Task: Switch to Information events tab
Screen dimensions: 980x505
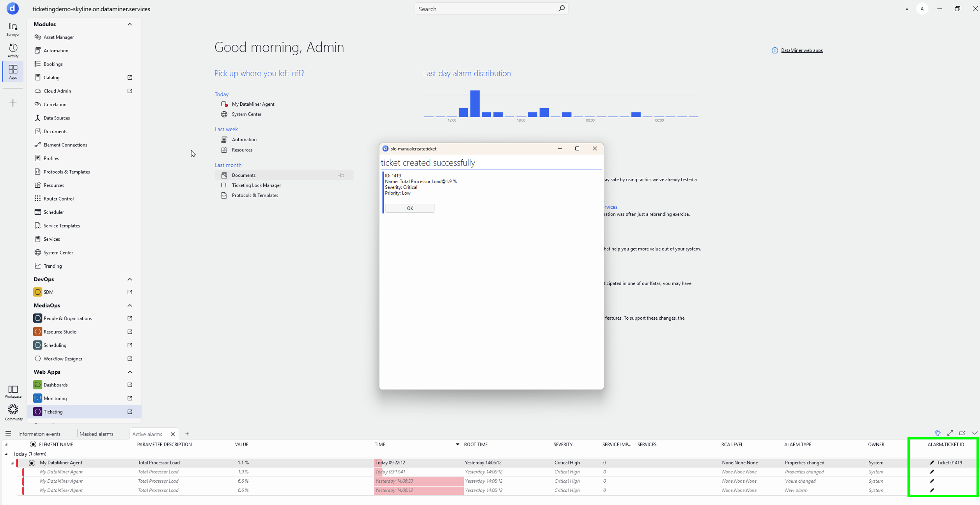Action: point(39,434)
